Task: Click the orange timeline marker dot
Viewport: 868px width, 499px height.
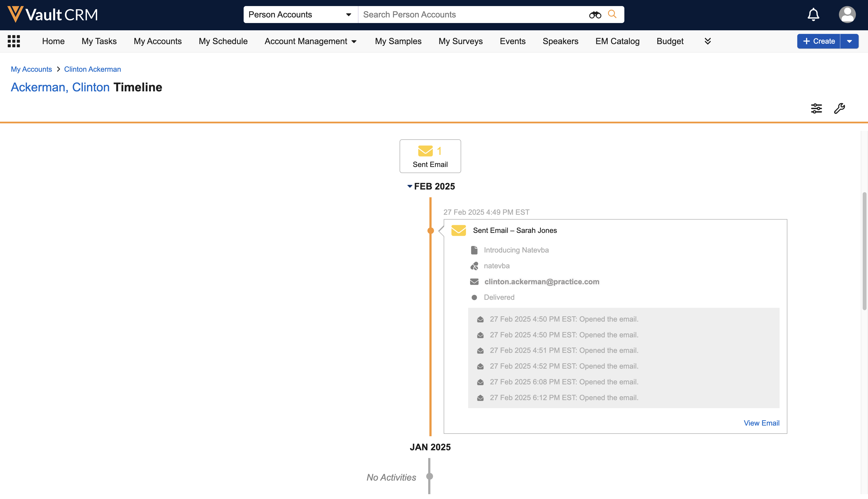Action: click(430, 231)
